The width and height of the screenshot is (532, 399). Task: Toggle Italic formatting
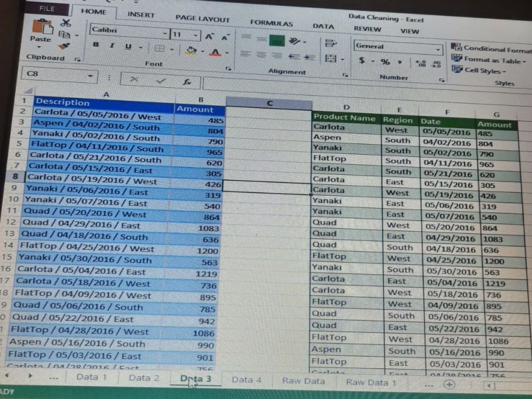[x=112, y=45]
